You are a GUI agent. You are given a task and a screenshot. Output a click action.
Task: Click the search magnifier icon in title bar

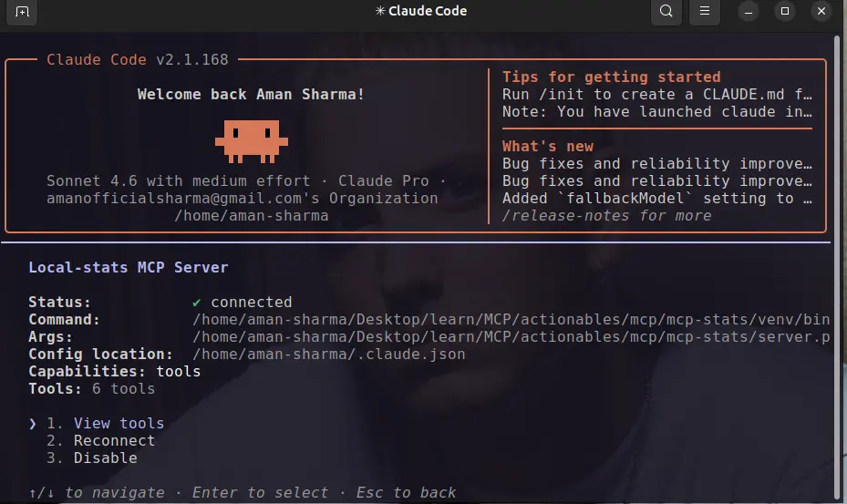coord(666,11)
